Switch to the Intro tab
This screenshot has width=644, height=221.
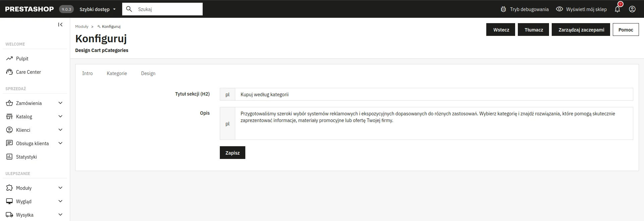click(88, 73)
